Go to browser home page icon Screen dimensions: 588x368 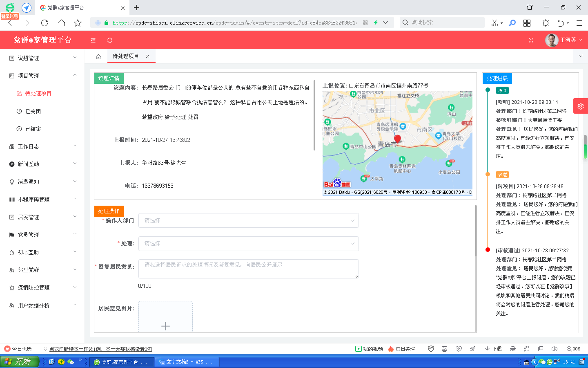click(x=61, y=23)
